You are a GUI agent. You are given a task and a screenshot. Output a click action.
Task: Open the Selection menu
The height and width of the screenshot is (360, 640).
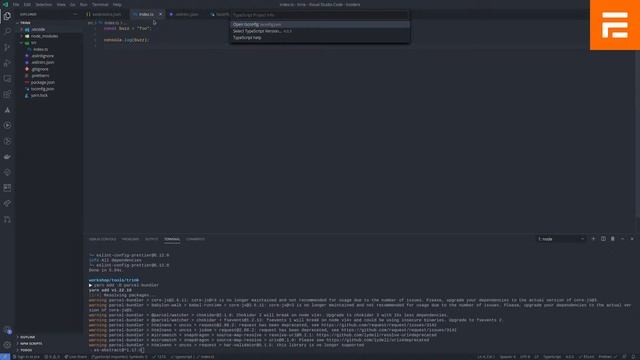(43, 4)
